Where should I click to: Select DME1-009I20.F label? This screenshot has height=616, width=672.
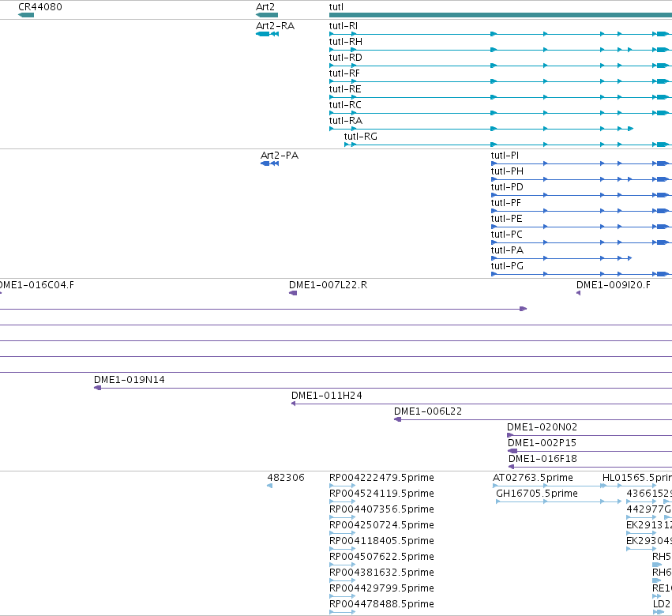(614, 285)
